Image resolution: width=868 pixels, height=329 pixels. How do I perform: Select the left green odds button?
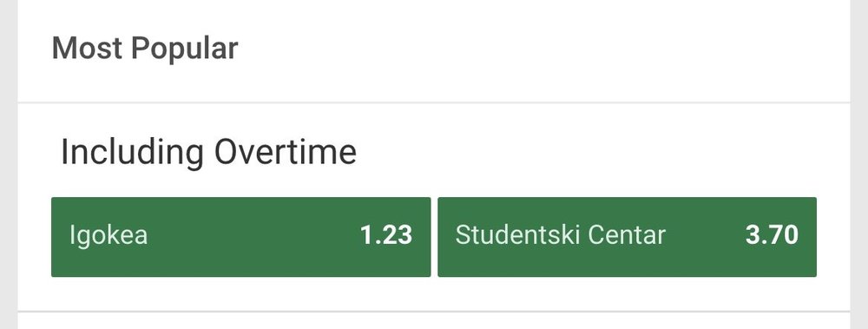tap(240, 236)
